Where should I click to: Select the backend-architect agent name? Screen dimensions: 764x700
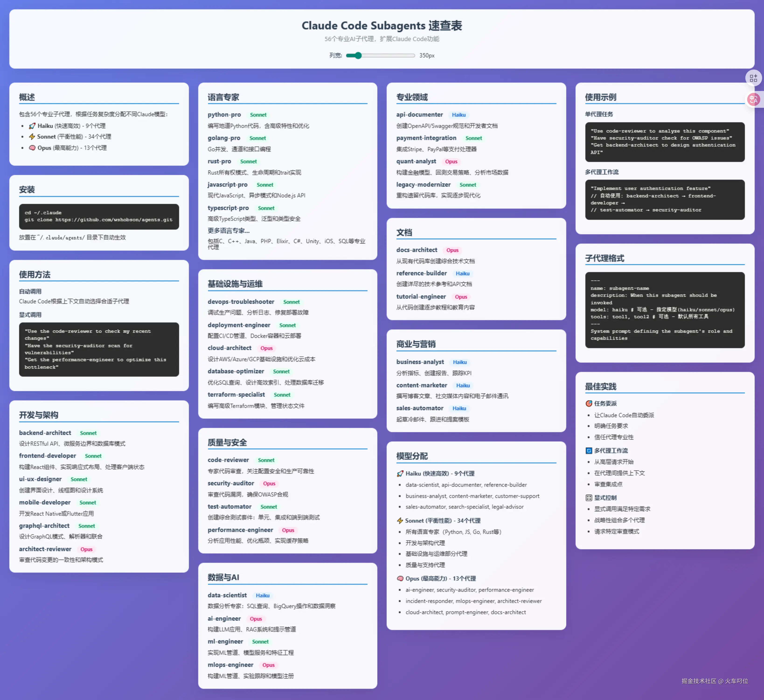click(45, 433)
